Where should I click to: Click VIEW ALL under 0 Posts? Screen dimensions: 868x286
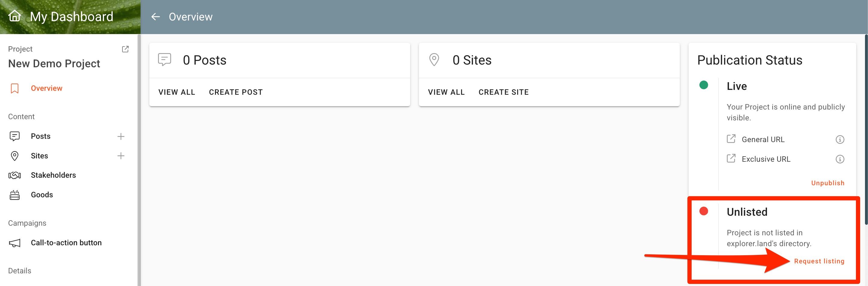tap(177, 92)
